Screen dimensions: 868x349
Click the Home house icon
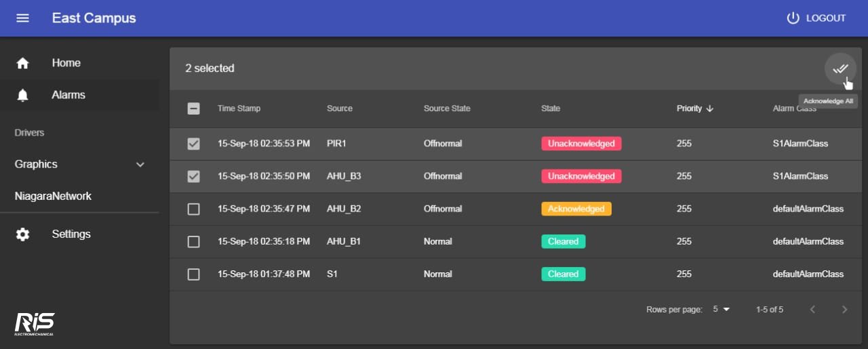[x=22, y=63]
